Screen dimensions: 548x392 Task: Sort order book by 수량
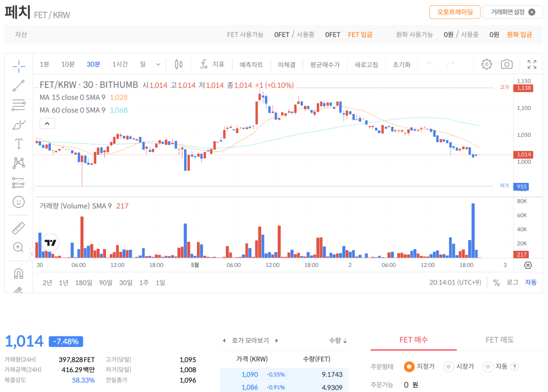pyautogui.click(x=338, y=340)
